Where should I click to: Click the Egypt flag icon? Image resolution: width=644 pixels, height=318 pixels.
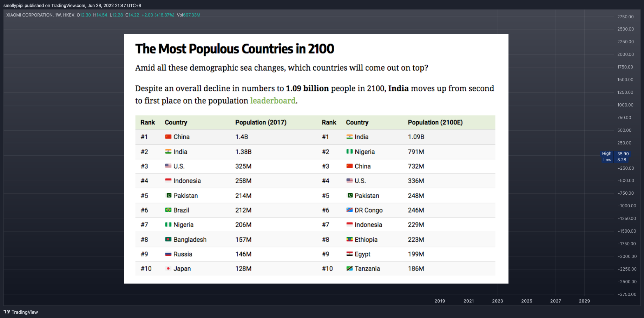tap(349, 254)
